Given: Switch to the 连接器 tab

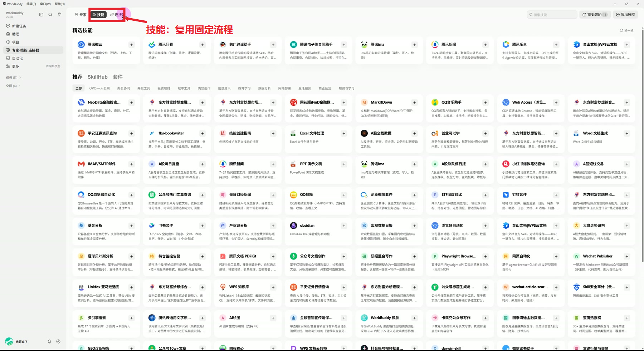Looking at the screenshot, I should (117, 15).
